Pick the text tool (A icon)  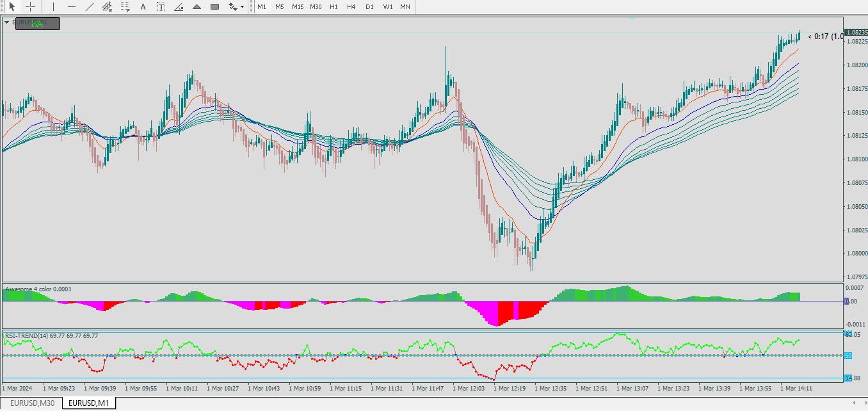coord(143,6)
